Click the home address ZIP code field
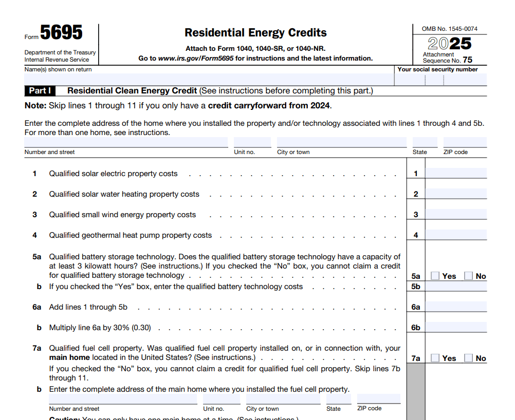This screenshot has height=420, width=515. point(465,142)
